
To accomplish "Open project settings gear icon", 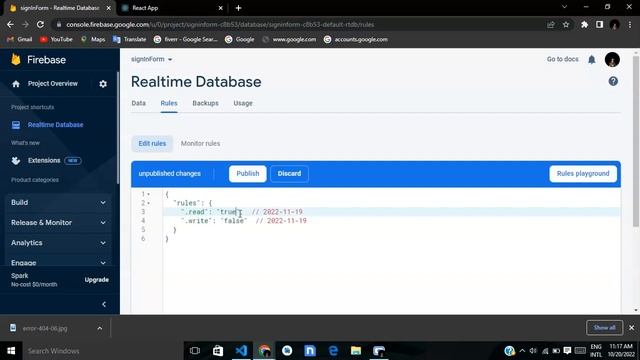I will [x=103, y=84].
